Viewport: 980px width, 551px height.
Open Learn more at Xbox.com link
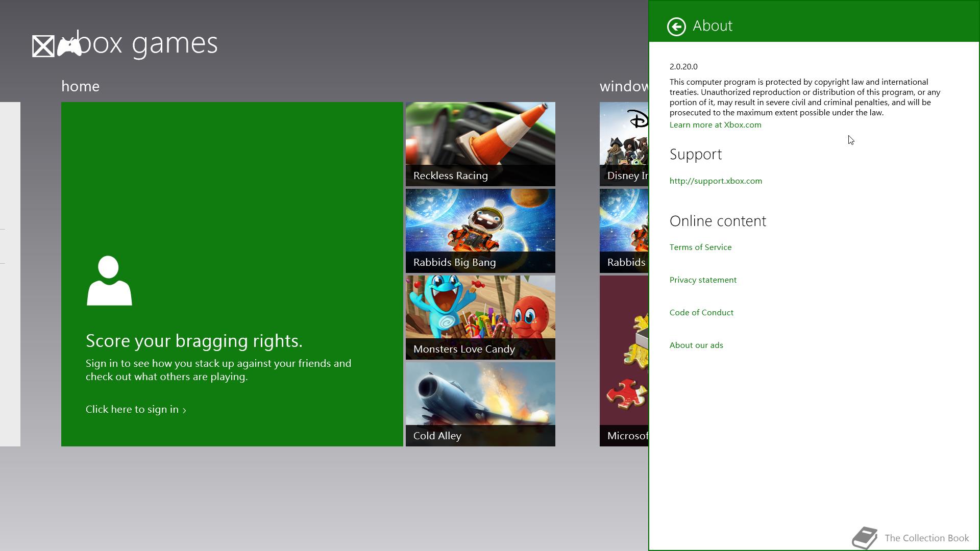pos(715,125)
